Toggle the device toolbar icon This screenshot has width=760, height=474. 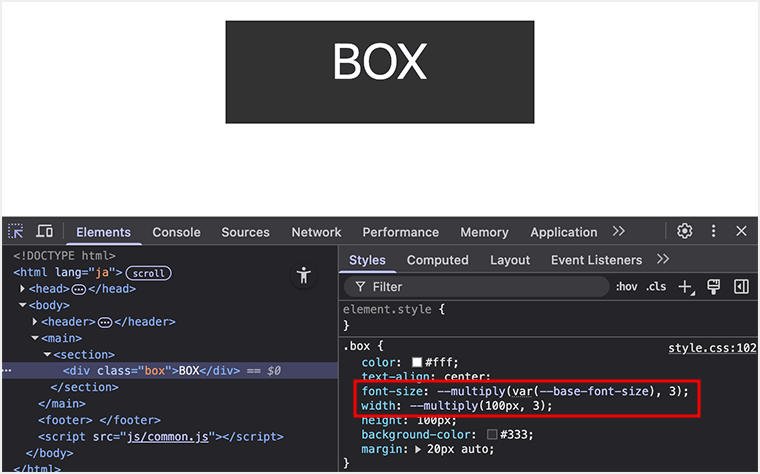pyautogui.click(x=45, y=231)
